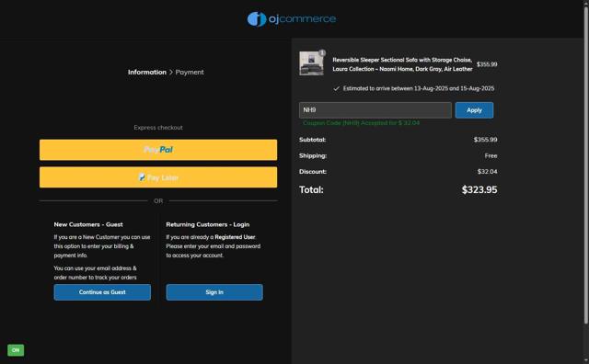Screen dimensions: 589x364
Task: Apply the coupon code
Action: [x=474, y=110]
